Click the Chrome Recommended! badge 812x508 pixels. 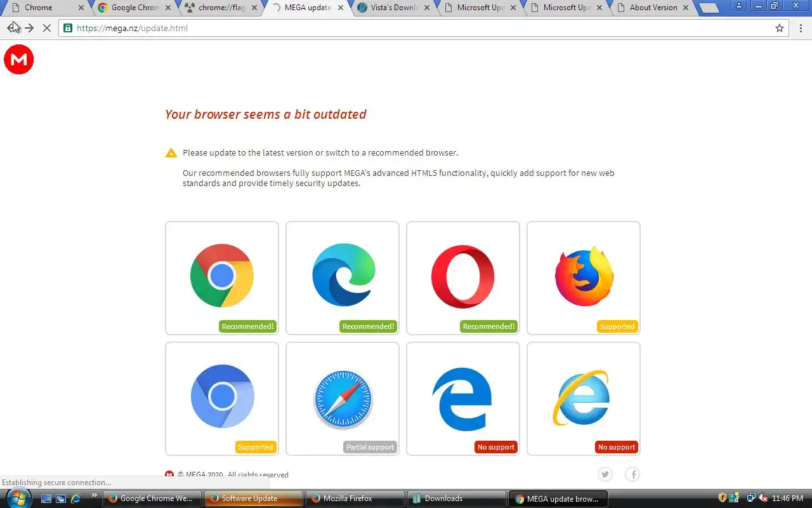click(247, 326)
